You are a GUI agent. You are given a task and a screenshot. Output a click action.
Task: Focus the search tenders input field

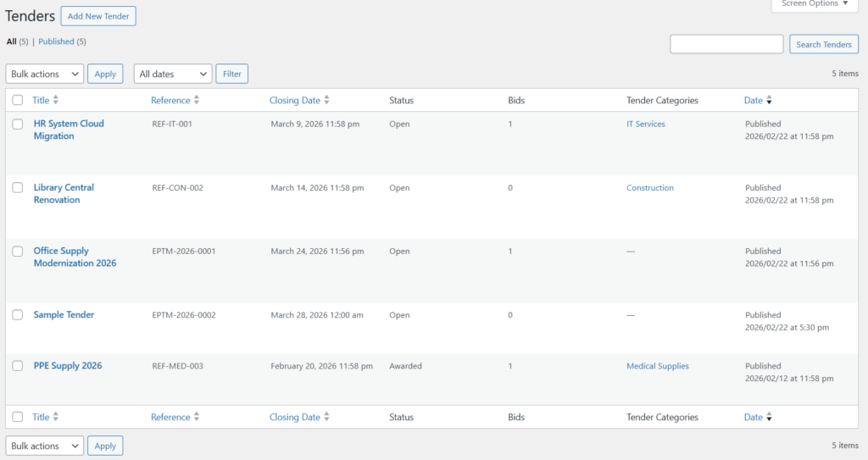pos(726,44)
